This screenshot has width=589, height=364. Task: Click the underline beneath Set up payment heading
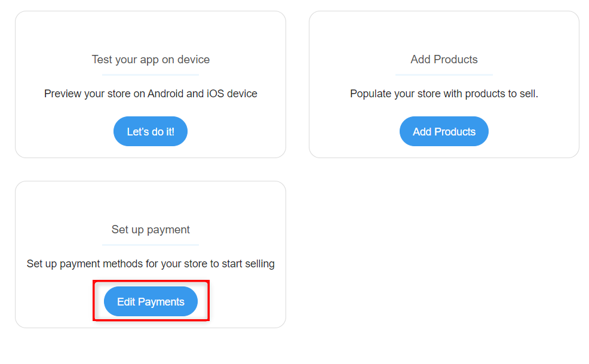[x=150, y=243]
